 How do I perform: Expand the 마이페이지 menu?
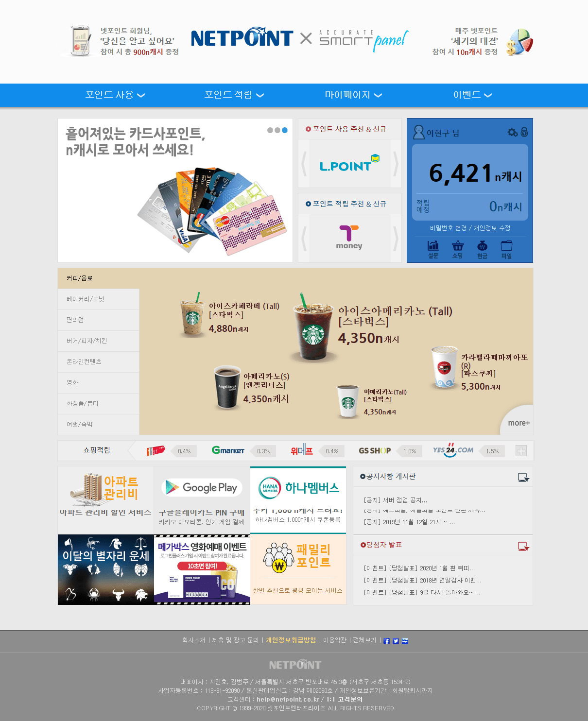coord(353,95)
